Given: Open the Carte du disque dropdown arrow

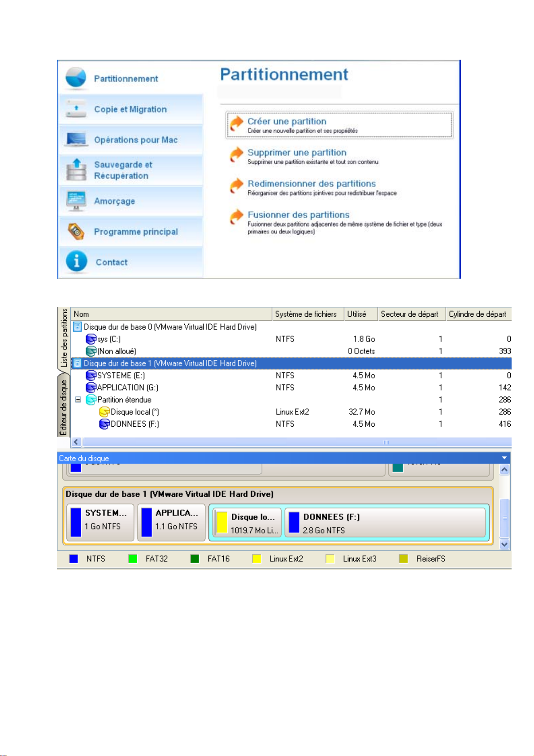Looking at the screenshot, I should tap(504, 458).
